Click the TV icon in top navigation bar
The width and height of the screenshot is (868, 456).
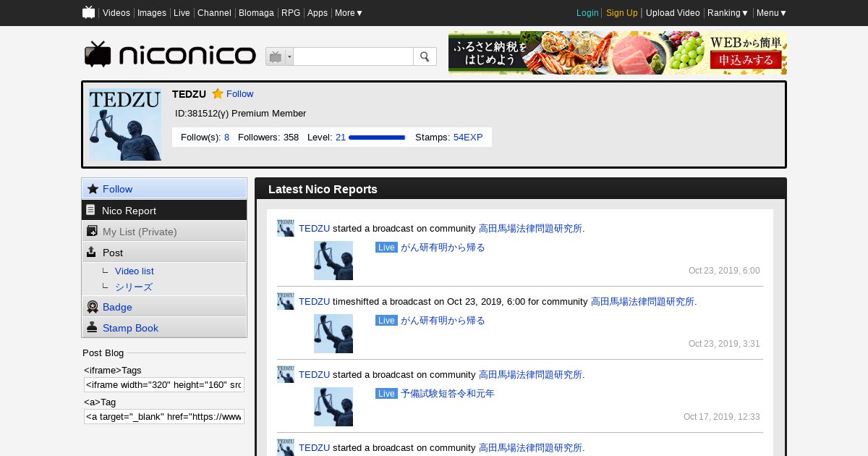[x=89, y=12]
